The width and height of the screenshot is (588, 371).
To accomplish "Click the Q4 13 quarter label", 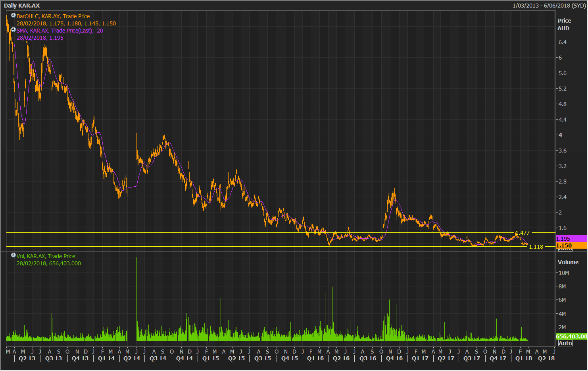I will tap(80, 358).
